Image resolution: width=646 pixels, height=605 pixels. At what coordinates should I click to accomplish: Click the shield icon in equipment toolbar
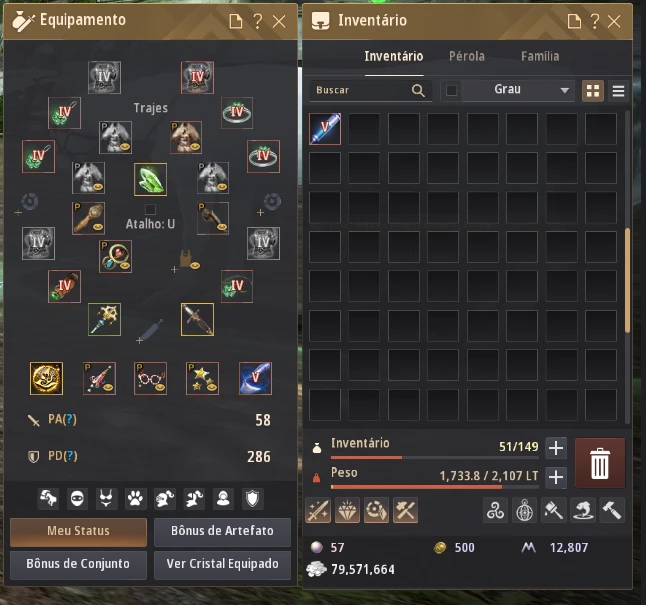[x=253, y=499]
